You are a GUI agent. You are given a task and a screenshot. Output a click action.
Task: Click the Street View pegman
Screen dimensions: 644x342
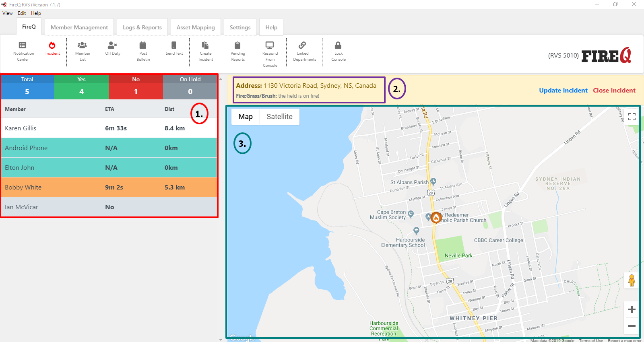tap(632, 280)
